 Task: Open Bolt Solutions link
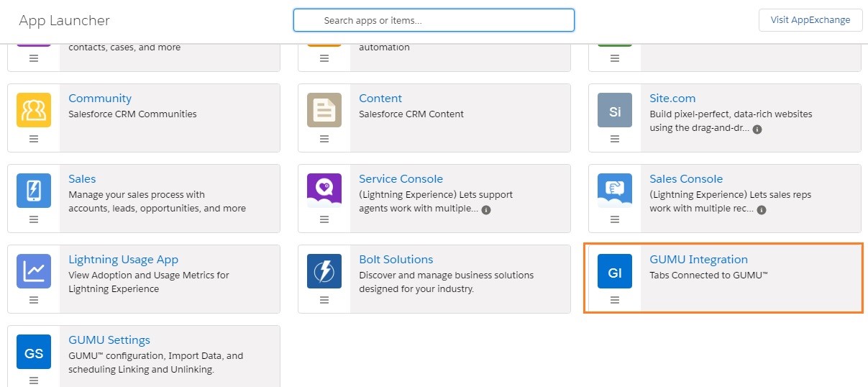pyautogui.click(x=396, y=260)
